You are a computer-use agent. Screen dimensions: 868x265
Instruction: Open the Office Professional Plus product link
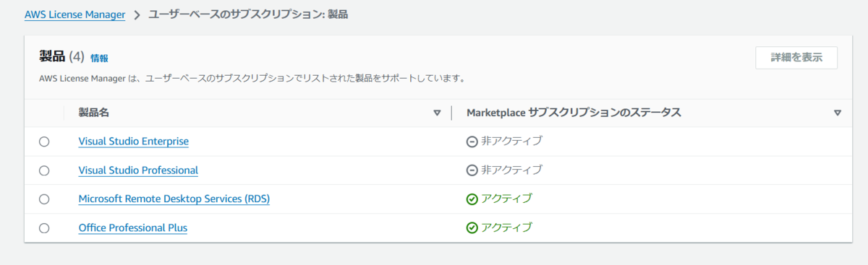coord(133,228)
